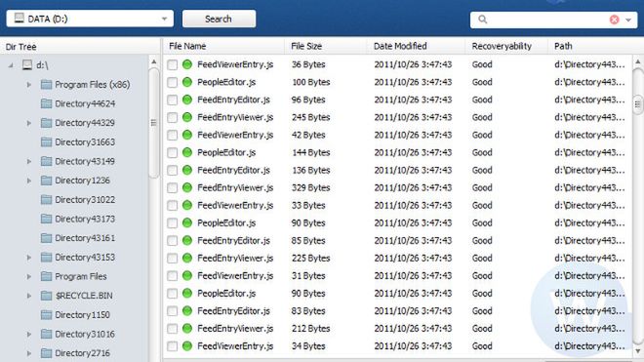Check the box for 136 Bytes FeedEntryEditor.js
The height and width of the screenshot is (362, 644).
click(x=172, y=171)
